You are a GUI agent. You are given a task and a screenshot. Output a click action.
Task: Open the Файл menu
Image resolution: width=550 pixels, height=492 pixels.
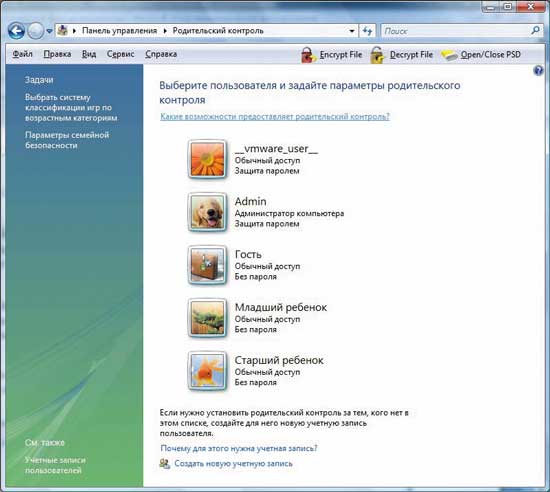22,54
